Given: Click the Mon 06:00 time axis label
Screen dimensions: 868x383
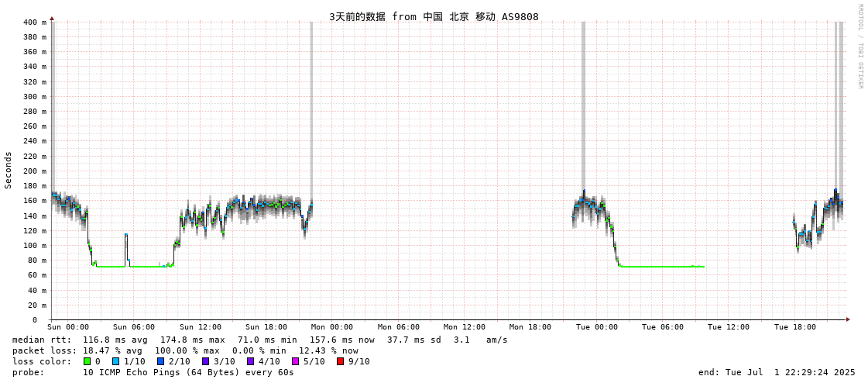Looking at the screenshot, I should tap(399, 327).
